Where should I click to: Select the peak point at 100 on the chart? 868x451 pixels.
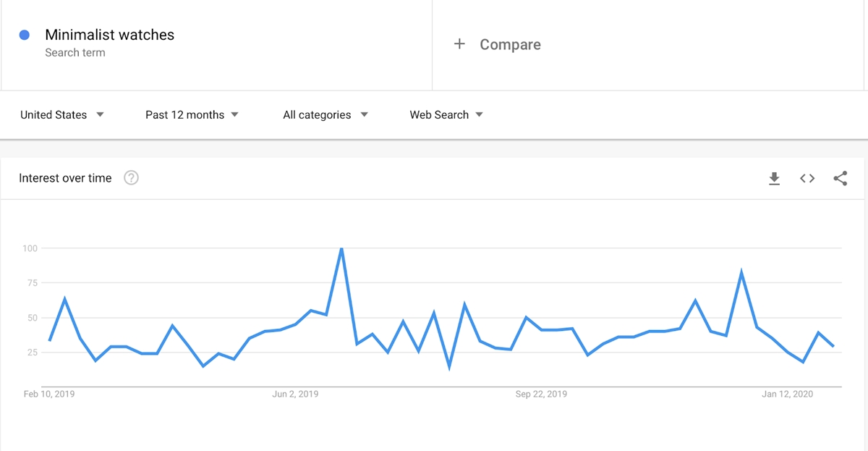pos(341,248)
